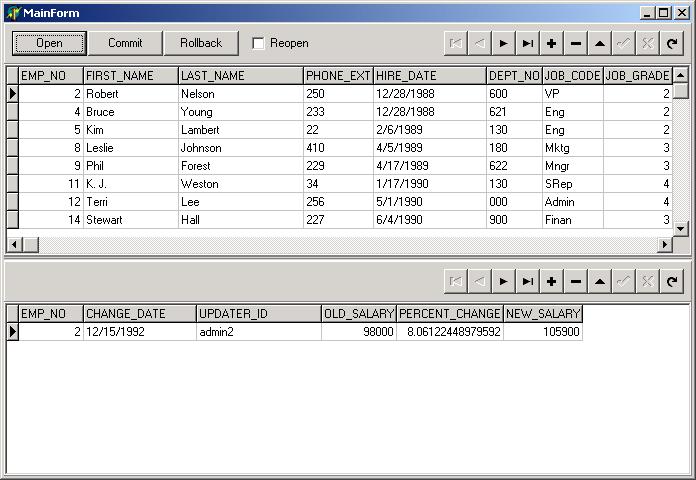Cancel edit with top navigator X icon
This screenshot has height=480, width=696.
click(648, 44)
